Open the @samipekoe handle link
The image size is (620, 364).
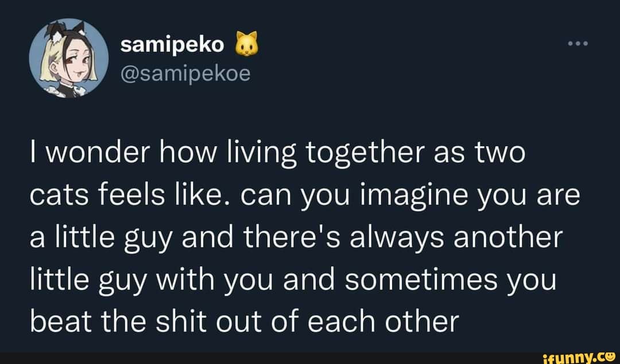(185, 73)
